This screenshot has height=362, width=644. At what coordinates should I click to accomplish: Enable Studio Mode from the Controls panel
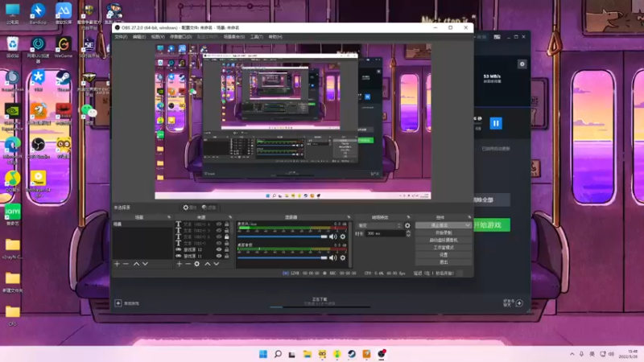pyautogui.click(x=444, y=248)
